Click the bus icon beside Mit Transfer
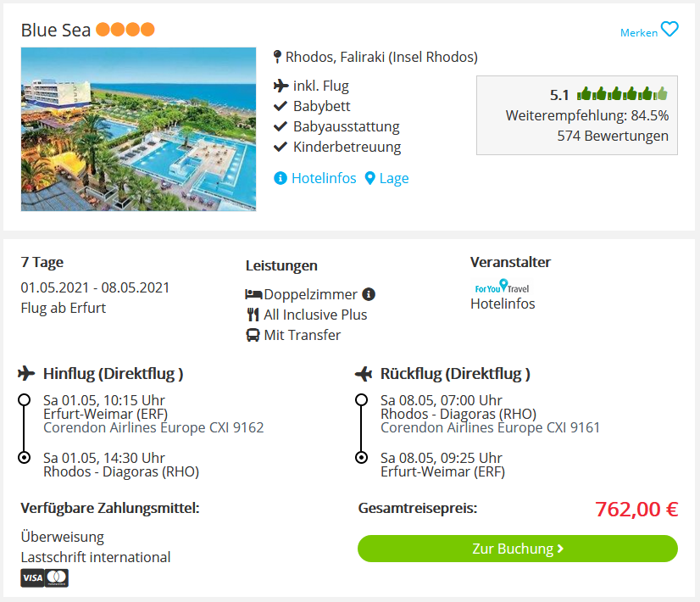This screenshot has height=602, width=700. (253, 335)
